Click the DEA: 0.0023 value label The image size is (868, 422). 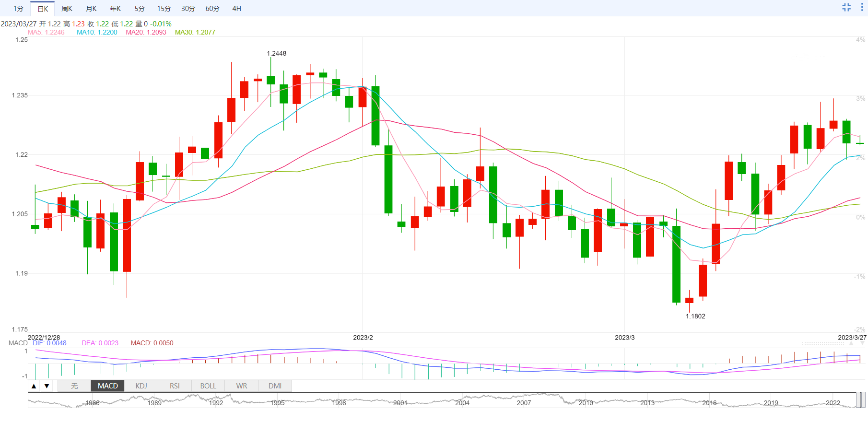point(100,343)
